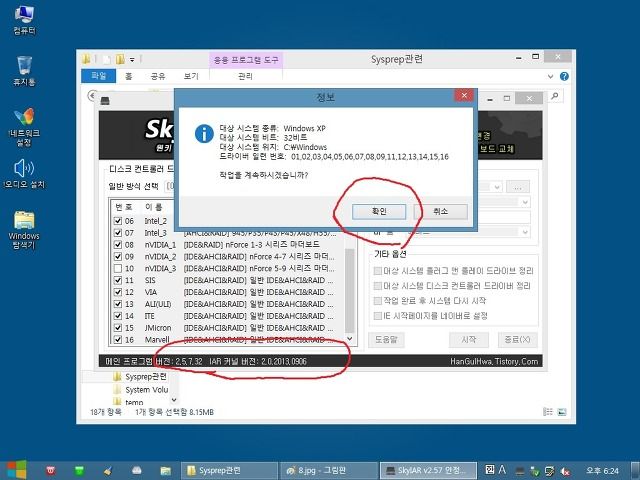Enable 작업 완료 후 시스템 다시 시작
This screenshot has height=480, width=640.
click(378, 301)
